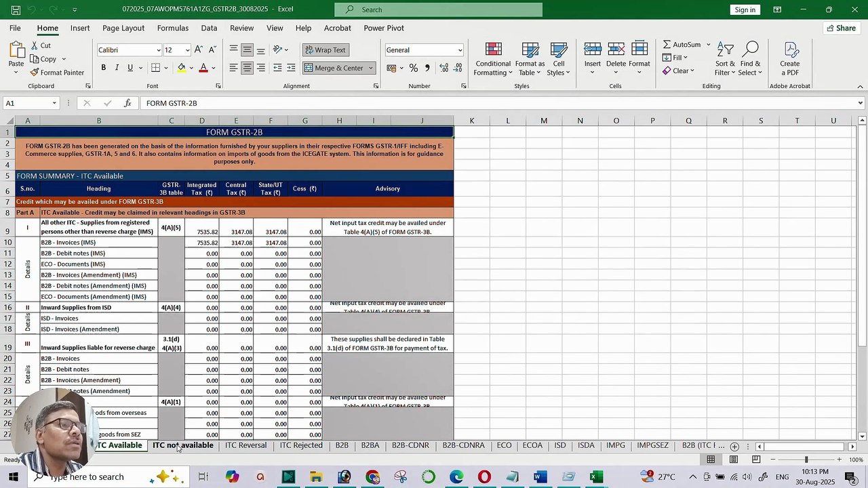Expand the Name Box dropdown
Image resolution: width=868 pixels, height=488 pixels.
pos(54,103)
